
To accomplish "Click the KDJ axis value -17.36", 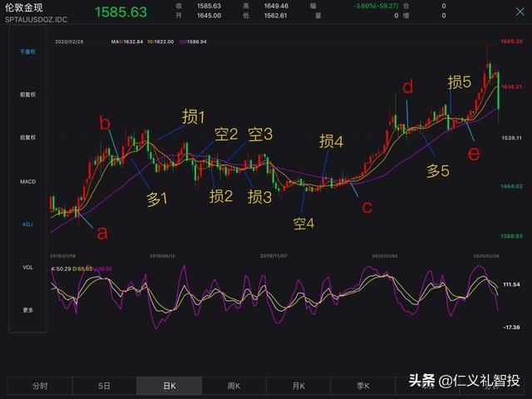I will (x=512, y=328).
